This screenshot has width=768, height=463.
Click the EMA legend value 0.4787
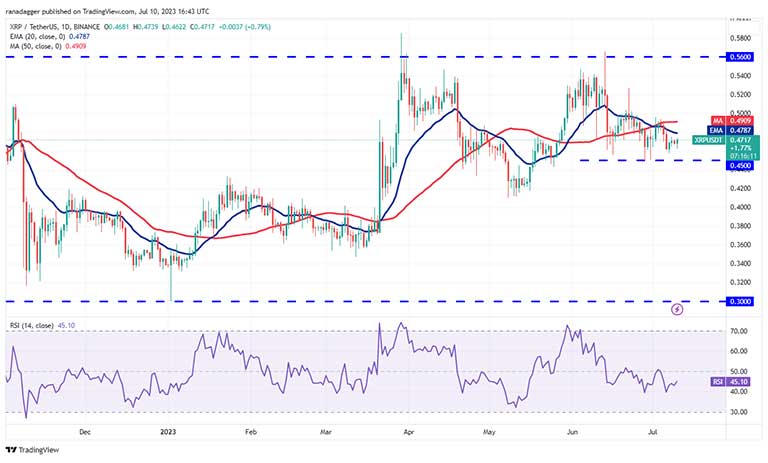[79, 37]
